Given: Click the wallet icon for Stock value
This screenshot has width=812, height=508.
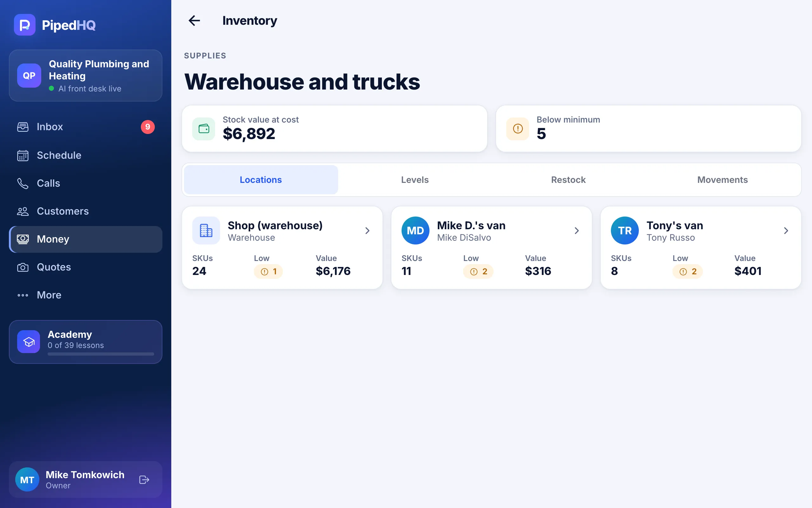Looking at the screenshot, I should coord(204,129).
